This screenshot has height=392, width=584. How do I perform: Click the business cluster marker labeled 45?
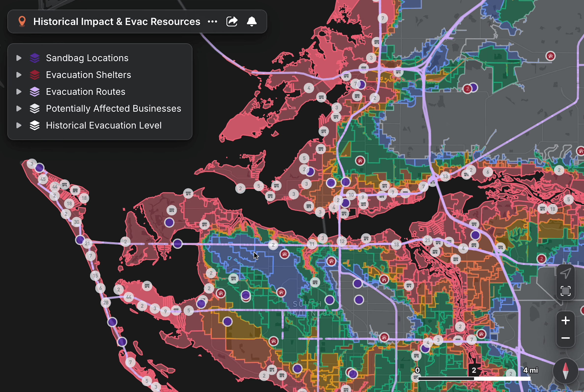(43, 179)
